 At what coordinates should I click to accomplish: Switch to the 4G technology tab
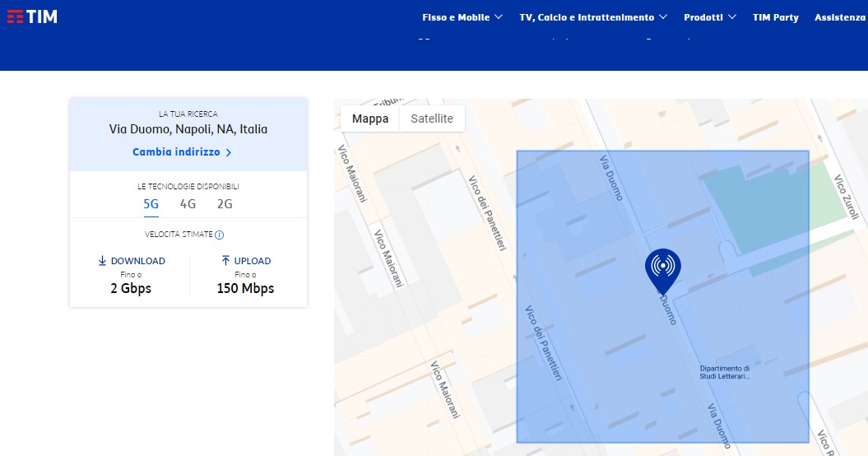pos(188,204)
